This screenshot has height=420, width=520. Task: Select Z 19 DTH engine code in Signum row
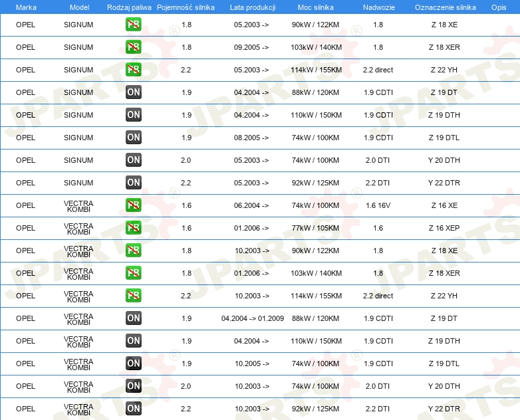click(x=444, y=115)
